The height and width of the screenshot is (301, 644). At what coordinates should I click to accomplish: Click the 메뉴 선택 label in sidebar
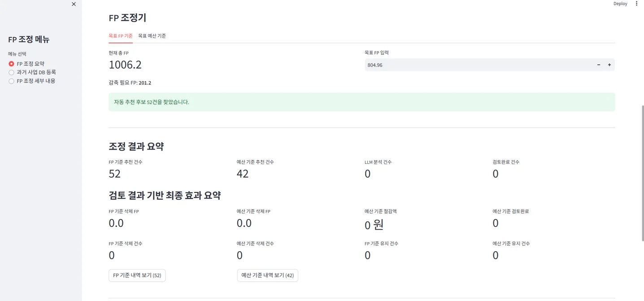pyautogui.click(x=17, y=54)
